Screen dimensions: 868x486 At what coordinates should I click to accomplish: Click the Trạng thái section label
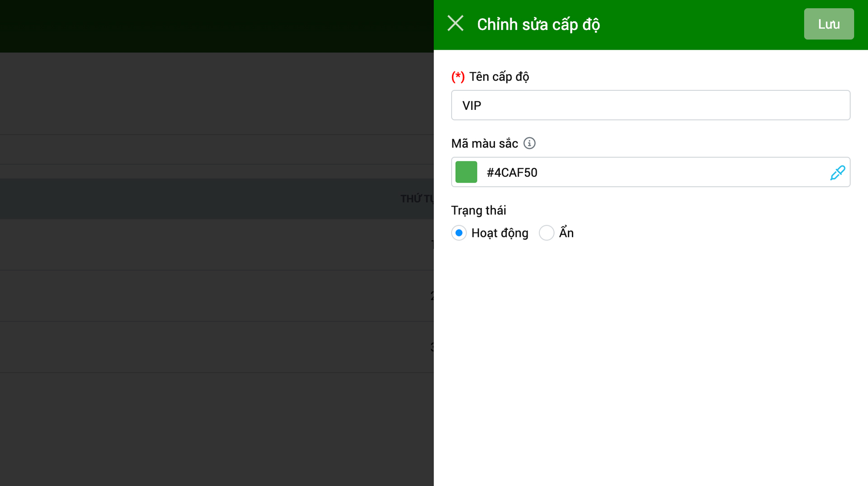[x=478, y=211]
